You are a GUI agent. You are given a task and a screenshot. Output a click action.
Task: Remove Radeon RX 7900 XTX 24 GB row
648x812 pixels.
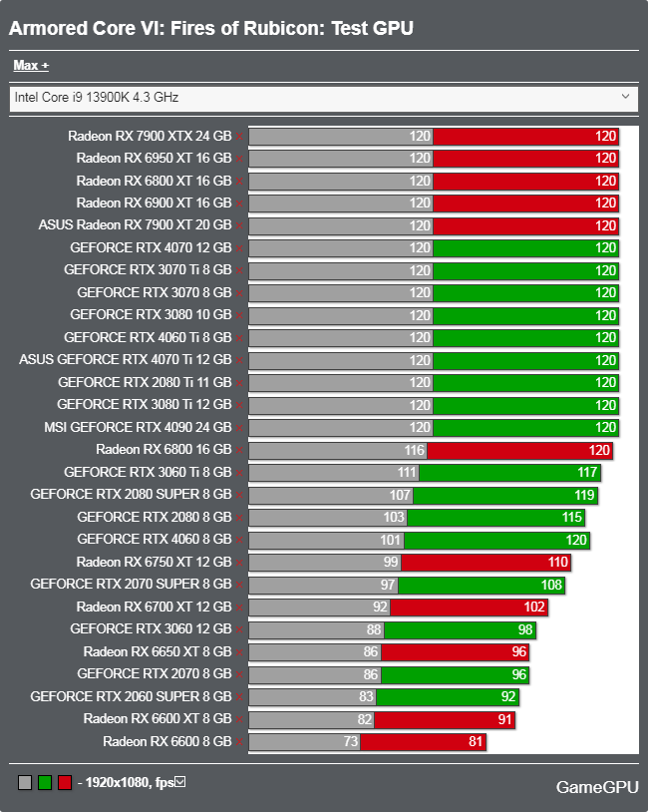click(239, 137)
